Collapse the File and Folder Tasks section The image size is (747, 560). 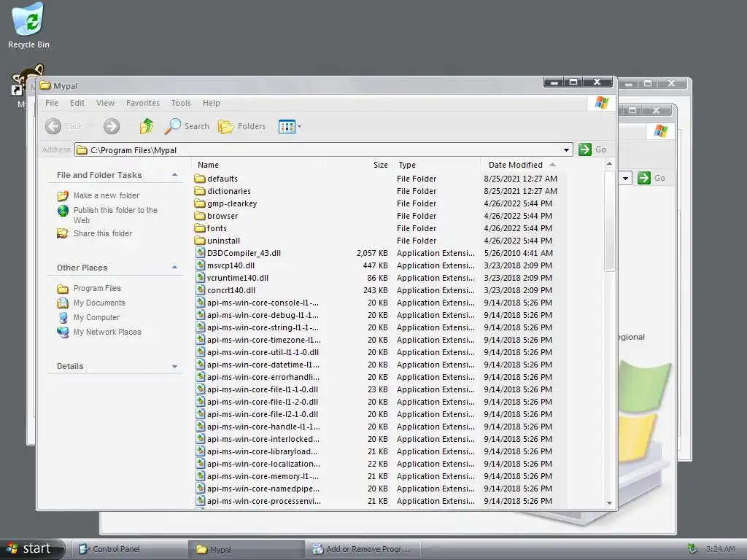tap(175, 175)
